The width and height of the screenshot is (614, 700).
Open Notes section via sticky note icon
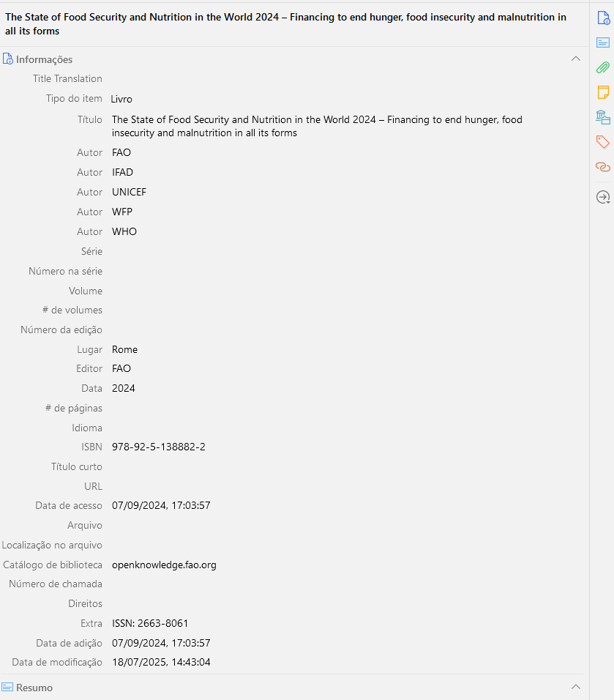coord(603,92)
